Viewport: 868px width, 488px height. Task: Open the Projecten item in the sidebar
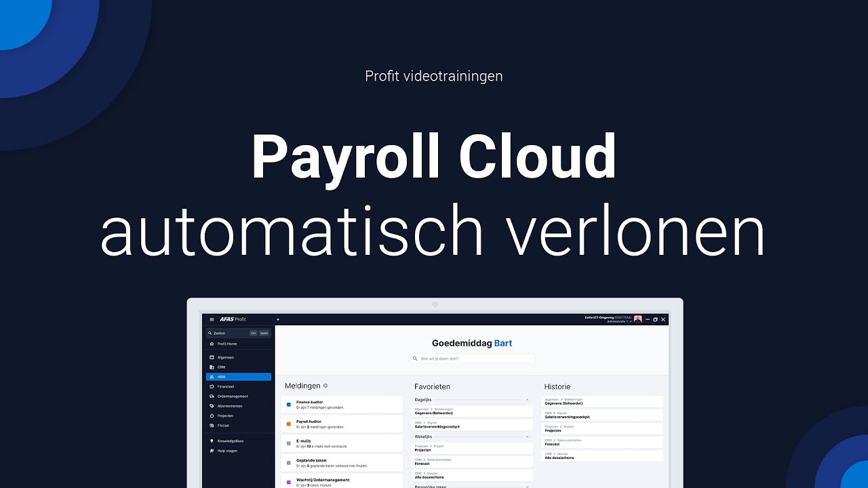(x=238, y=415)
